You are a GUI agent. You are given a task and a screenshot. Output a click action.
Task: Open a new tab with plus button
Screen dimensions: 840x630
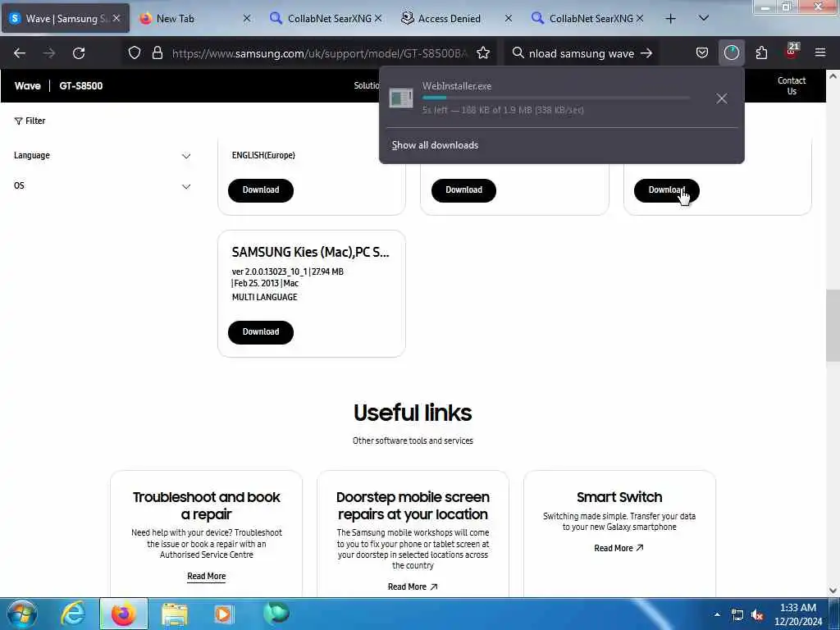[670, 19]
